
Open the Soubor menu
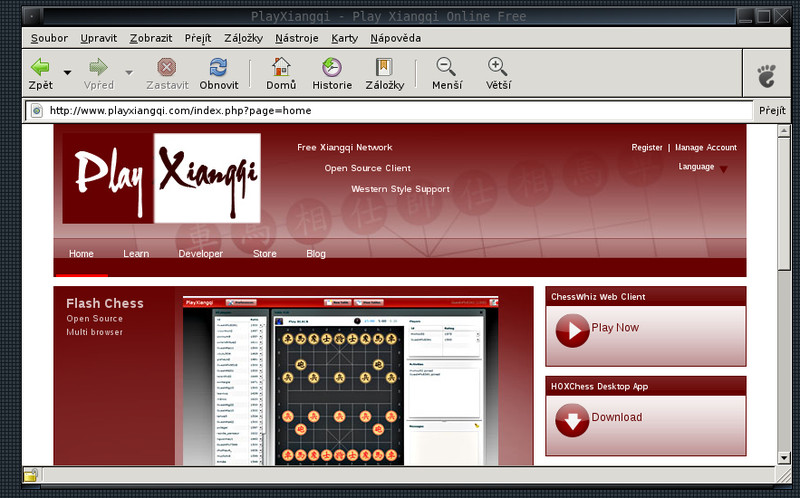click(x=49, y=38)
